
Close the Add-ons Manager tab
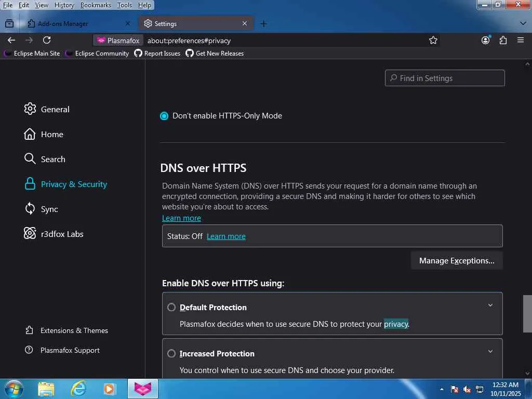[x=128, y=23]
